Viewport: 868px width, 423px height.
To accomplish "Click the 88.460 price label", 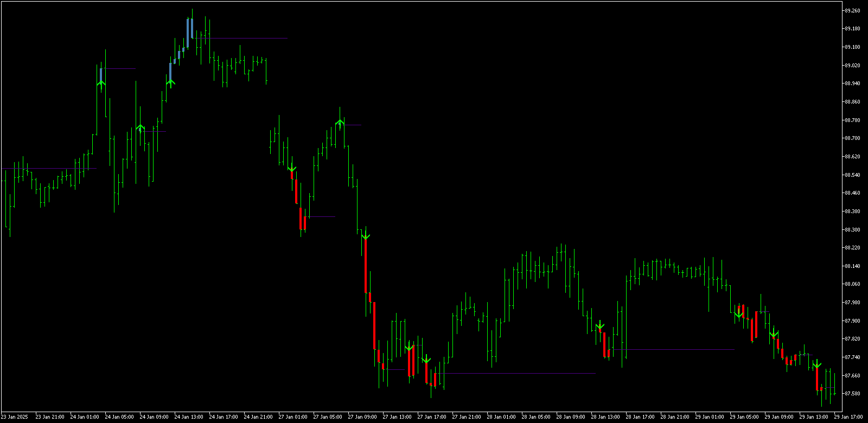I will tap(852, 193).
